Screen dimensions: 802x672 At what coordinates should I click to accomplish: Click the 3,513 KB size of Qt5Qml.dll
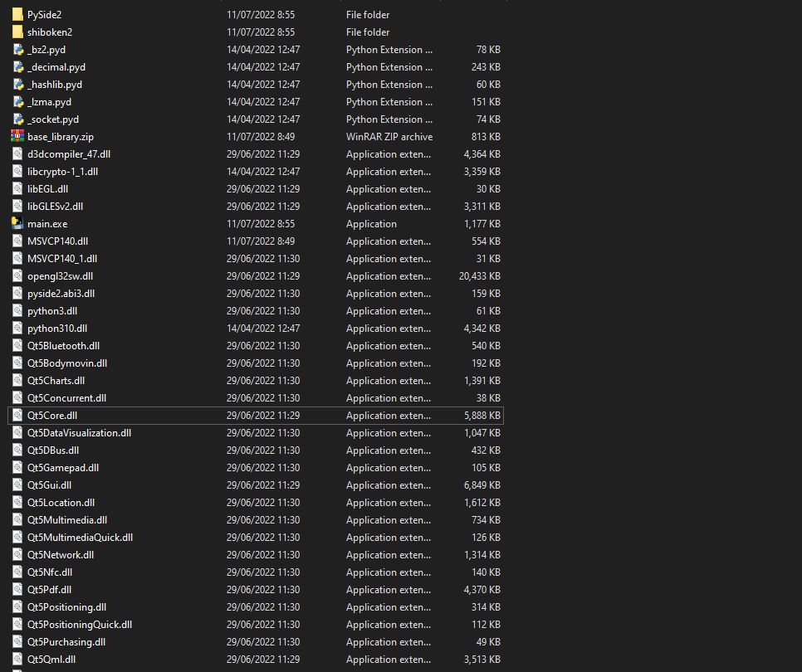(482, 660)
